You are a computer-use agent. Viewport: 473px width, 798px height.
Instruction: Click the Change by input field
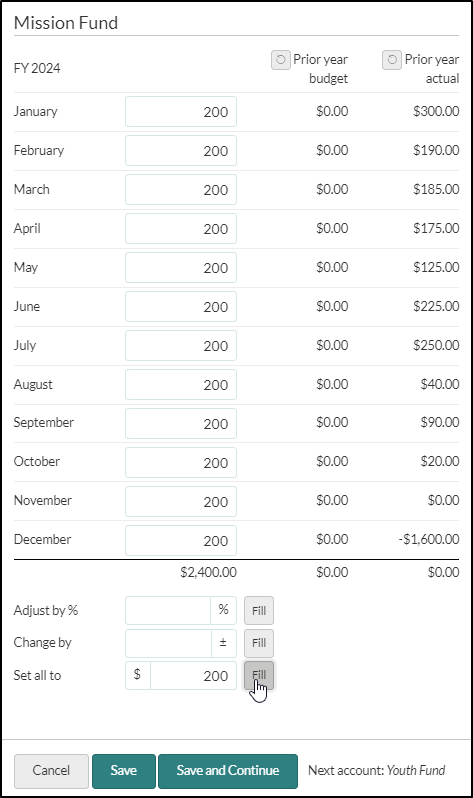pyautogui.click(x=169, y=643)
